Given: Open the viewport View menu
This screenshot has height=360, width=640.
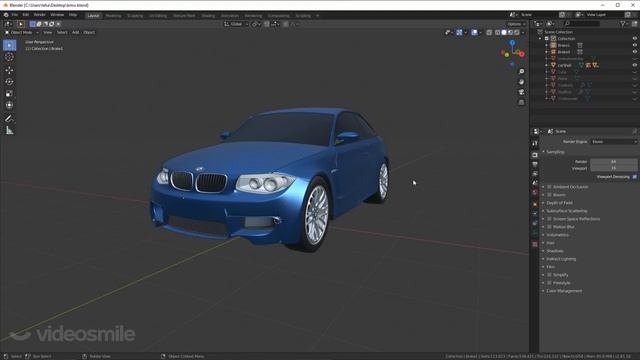Looking at the screenshot, I should [47, 32].
